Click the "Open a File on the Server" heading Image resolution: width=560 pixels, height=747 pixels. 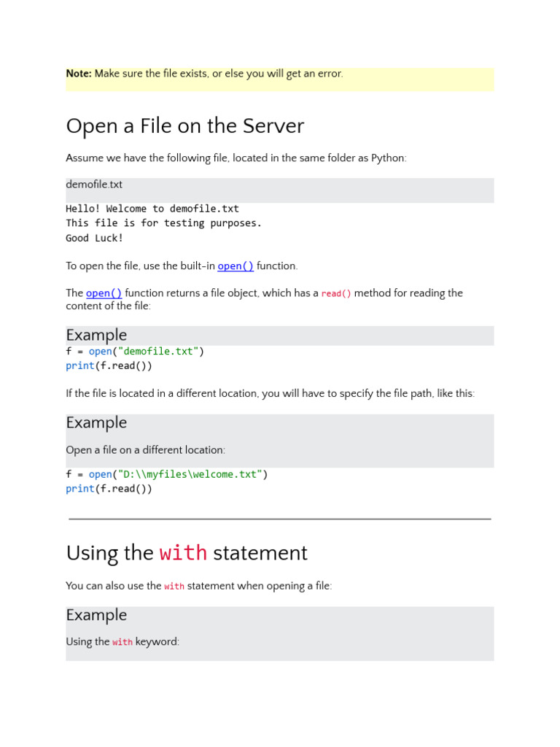[x=184, y=126]
